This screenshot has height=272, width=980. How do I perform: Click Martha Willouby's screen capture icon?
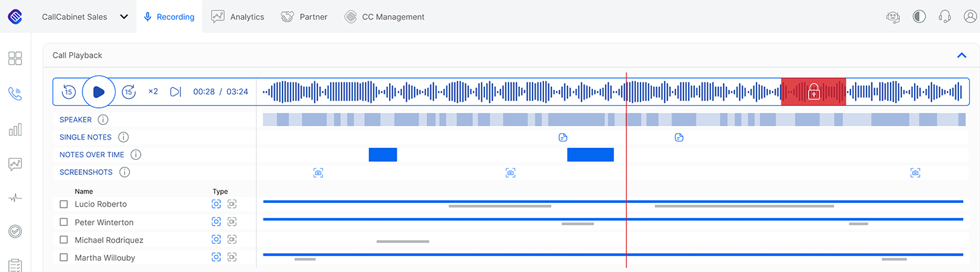click(216, 257)
